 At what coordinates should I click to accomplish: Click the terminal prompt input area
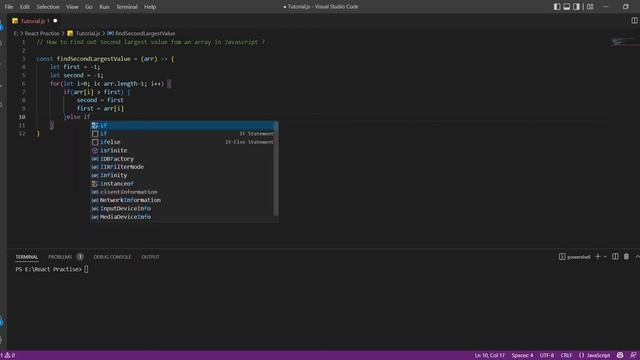point(86,269)
